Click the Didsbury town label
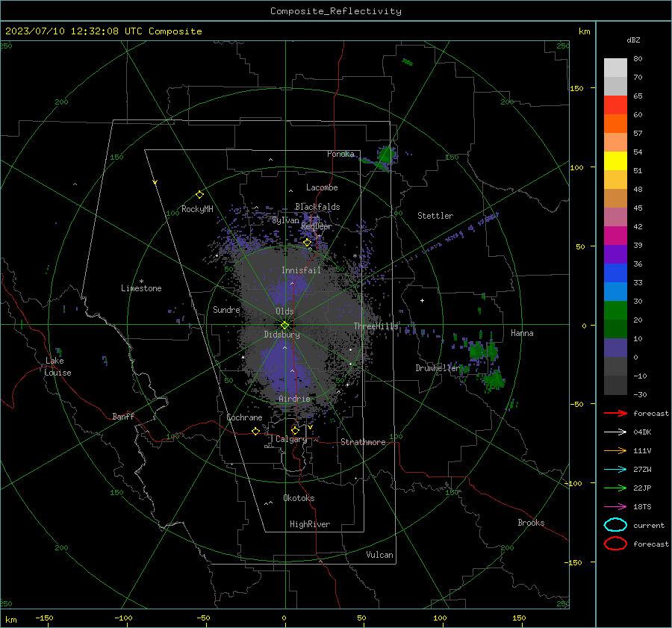Image resolution: width=672 pixels, height=628 pixels. pyautogui.click(x=281, y=335)
